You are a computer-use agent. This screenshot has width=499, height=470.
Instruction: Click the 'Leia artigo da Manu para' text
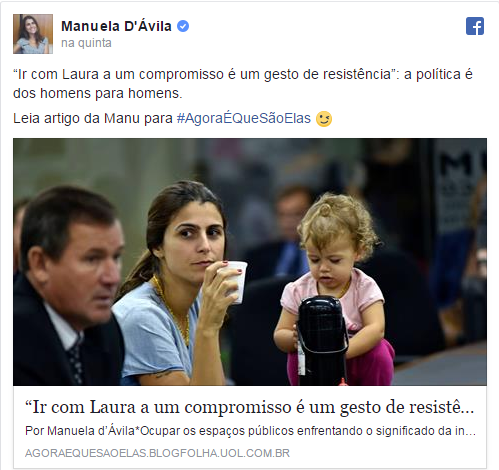tap(93, 118)
